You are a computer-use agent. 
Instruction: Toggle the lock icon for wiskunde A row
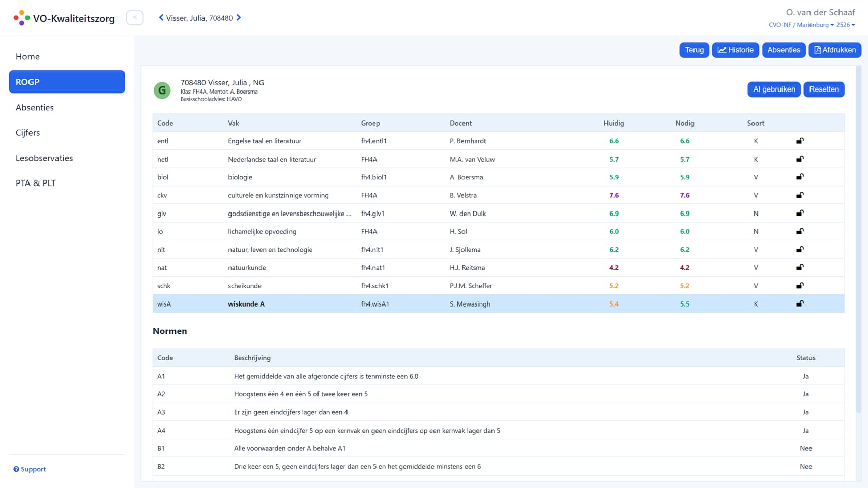point(800,303)
